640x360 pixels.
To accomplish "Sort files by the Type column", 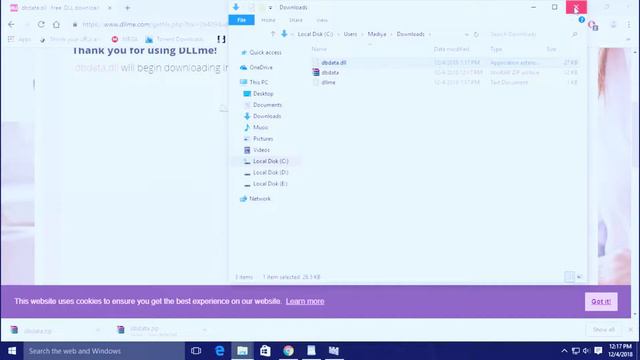I will click(496, 49).
